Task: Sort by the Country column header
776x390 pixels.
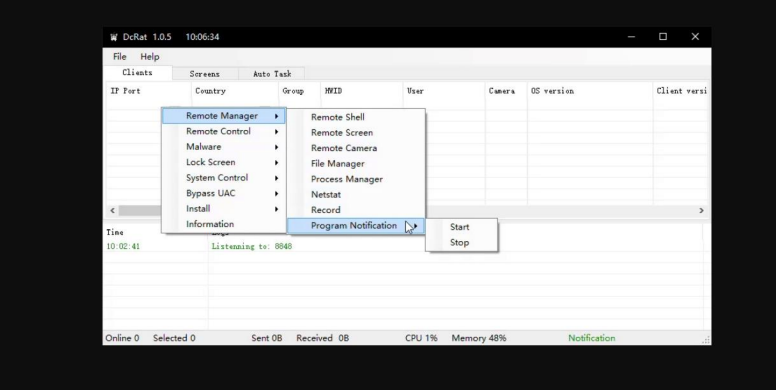Action: pos(235,91)
